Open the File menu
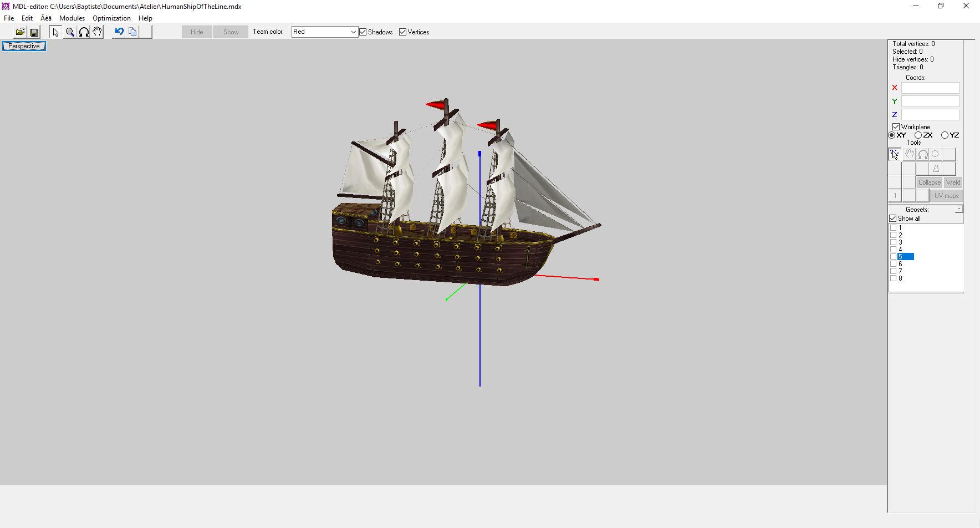Image resolution: width=980 pixels, height=528 pixels. pyautogui.click(x=9, y=18)
